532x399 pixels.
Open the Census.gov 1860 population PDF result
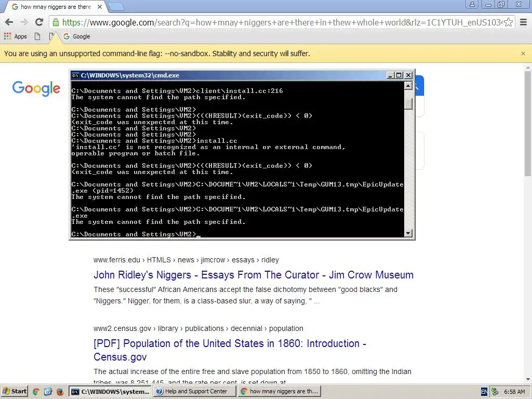click(x=230, y=350)
